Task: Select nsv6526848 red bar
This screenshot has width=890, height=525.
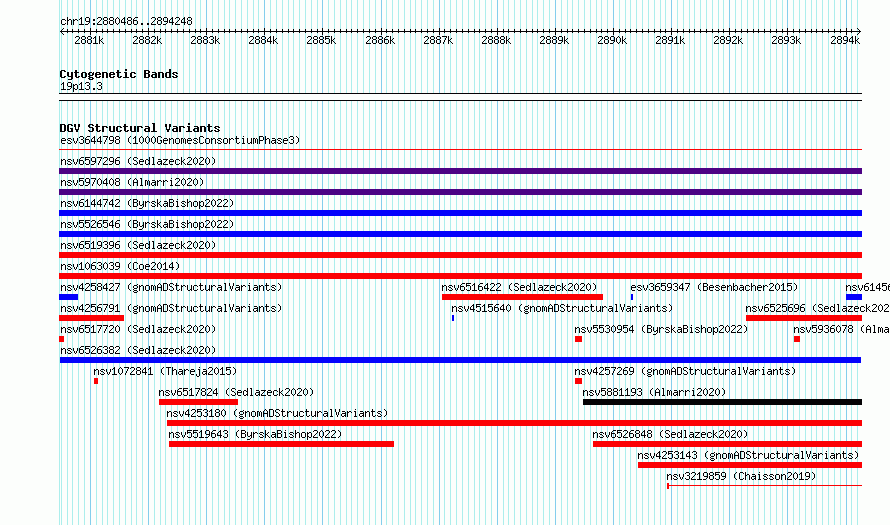Action: pos(728,444)
